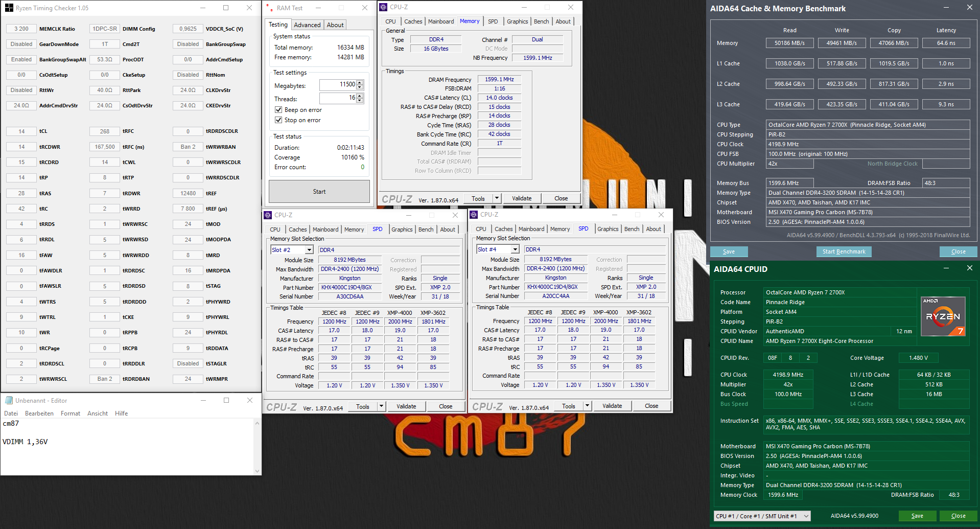
Task: Click the Ryzen Timing Checker title icon
Action: pos(9,8)
